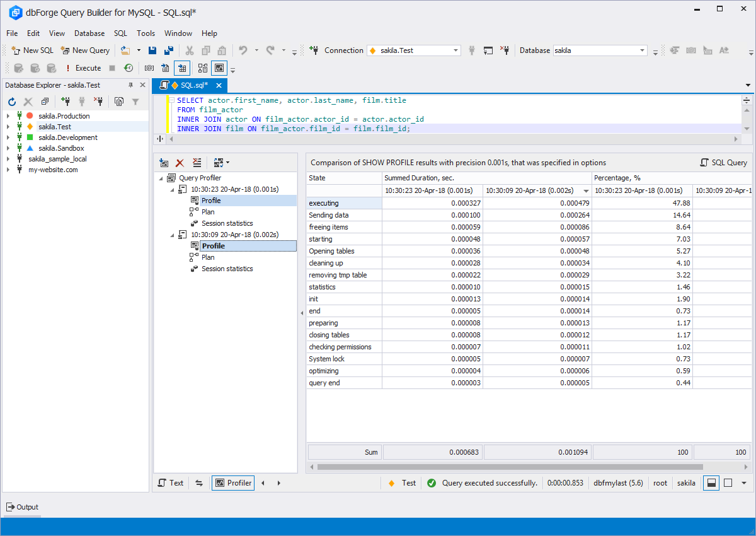The height and width of the screenshot is (536, 756).
Task: Refresh the Database Explorer tree
Action: click(x=11, y=101)
